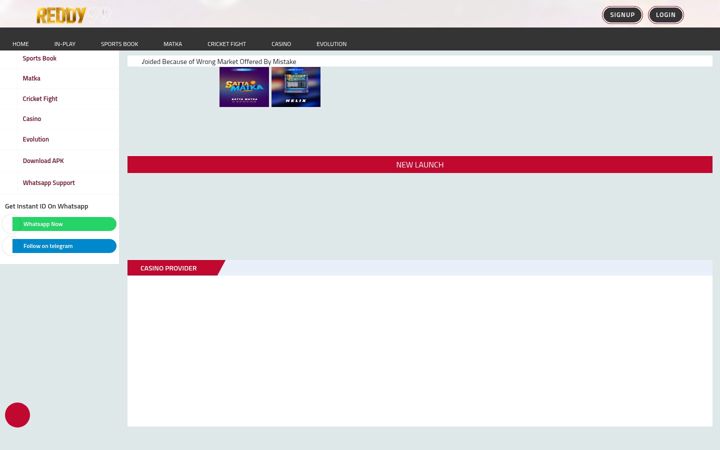
Task: Click the LOGIN button
Action: click(x=665, y=15)
